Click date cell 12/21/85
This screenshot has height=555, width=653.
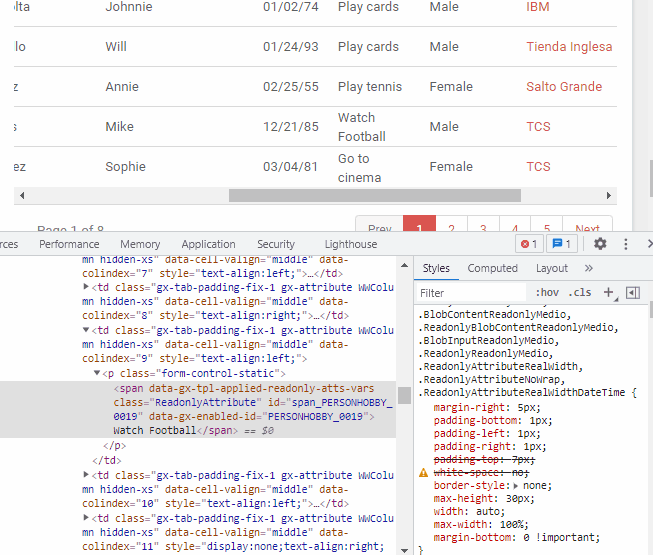[x=291, y=127]
